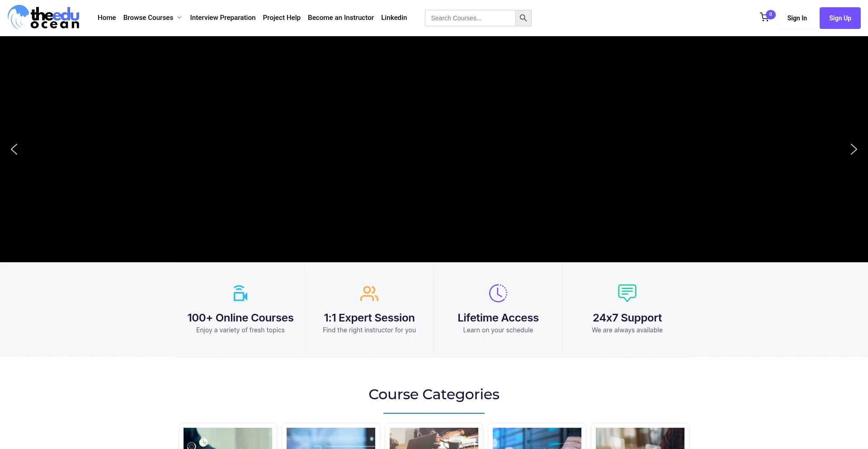The height and width of the screenshot is (449, 868).
Task: Click the expert session people icon
Action: pos(369,293)
